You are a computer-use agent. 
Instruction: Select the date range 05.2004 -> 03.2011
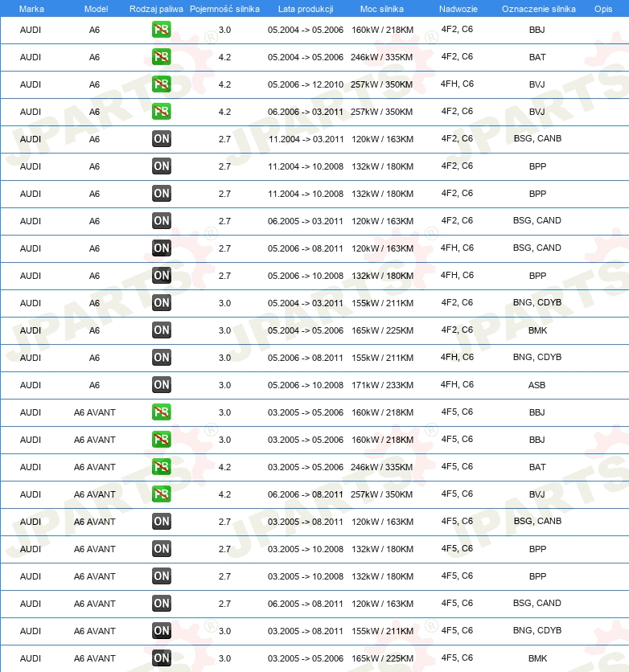click(306, 303)
